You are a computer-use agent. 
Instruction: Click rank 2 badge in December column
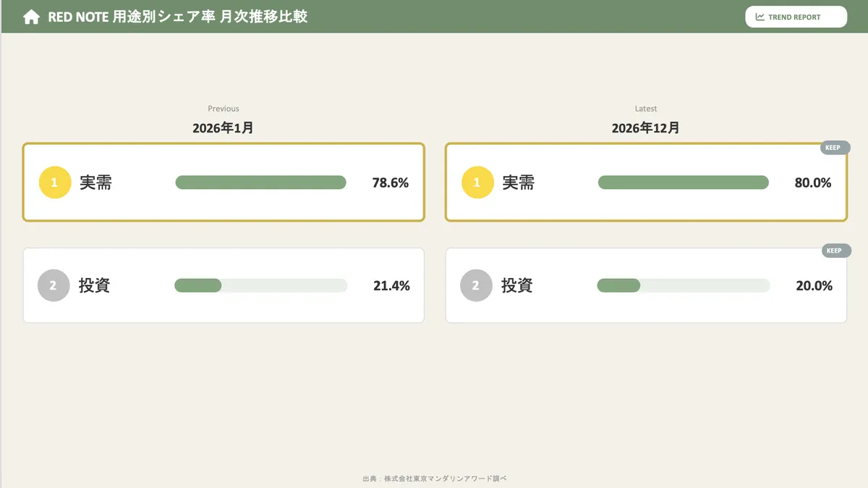tap(476, 285)
